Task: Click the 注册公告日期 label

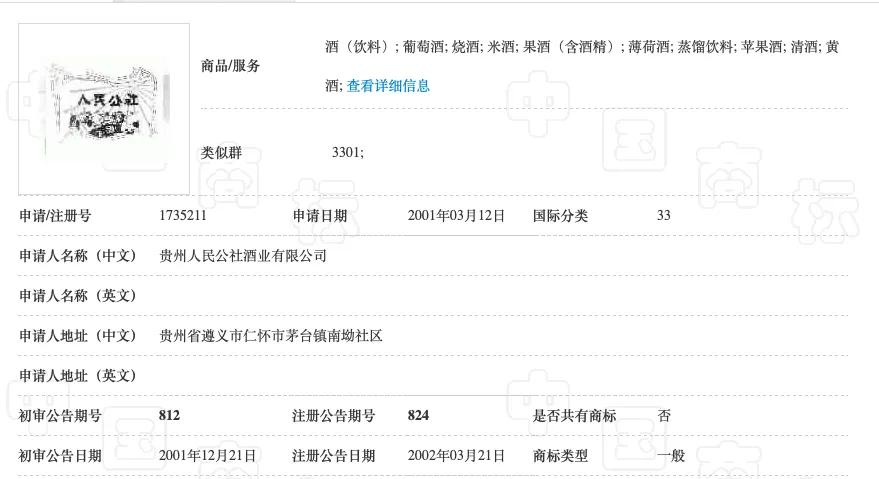Action: (334, 455)
